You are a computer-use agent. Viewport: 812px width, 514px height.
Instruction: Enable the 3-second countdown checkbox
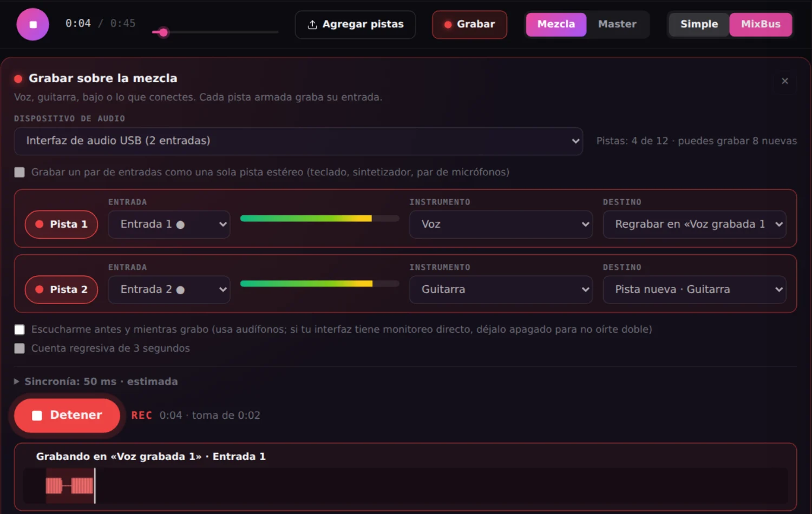[x=19, y=348]
